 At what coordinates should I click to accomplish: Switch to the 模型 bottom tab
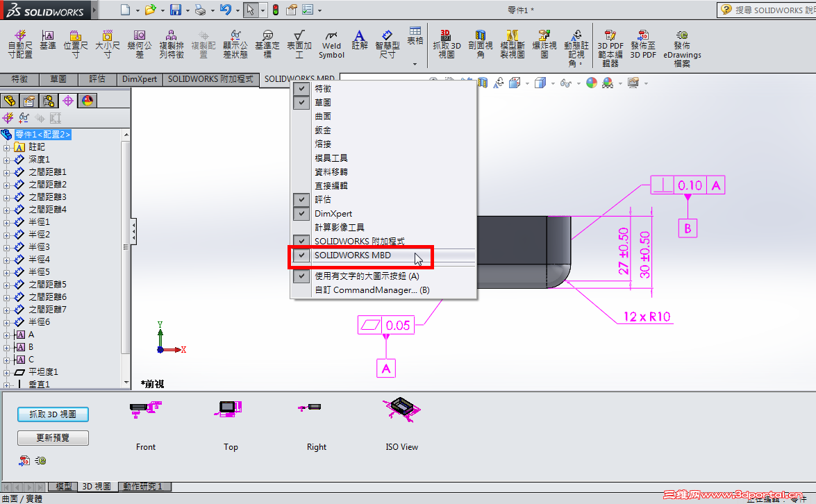tap(63, 487)
